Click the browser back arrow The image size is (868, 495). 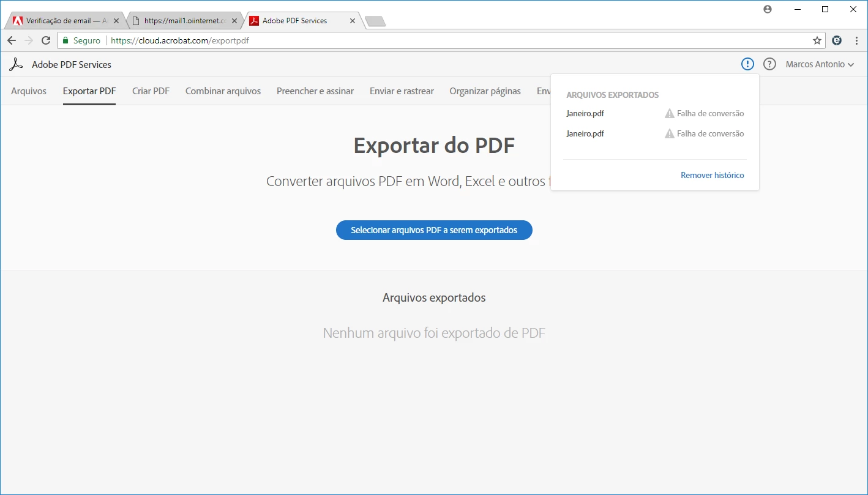(x=12, y=40)
